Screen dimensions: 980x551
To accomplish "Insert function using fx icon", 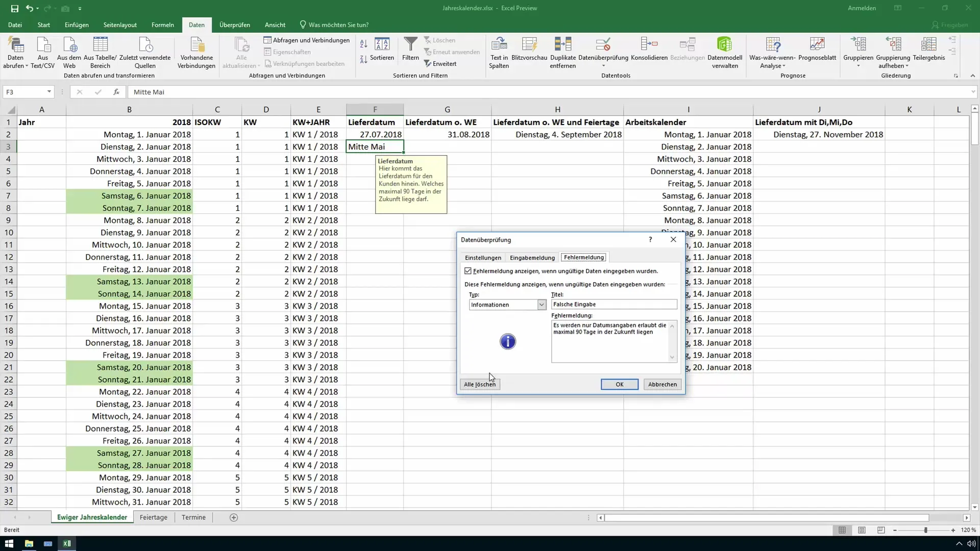I will point(116,92).
